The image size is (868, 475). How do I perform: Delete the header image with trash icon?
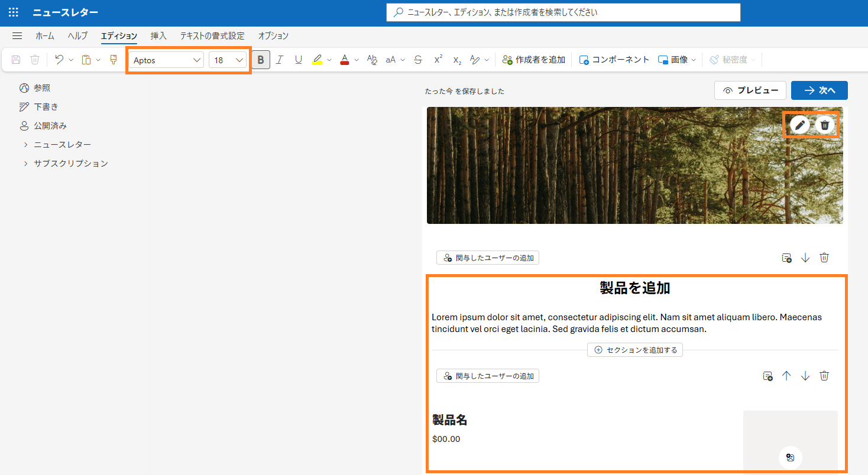825,125
